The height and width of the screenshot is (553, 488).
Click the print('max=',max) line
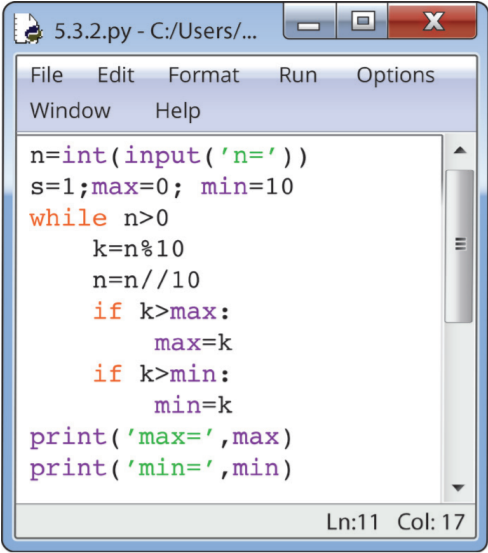161,438
